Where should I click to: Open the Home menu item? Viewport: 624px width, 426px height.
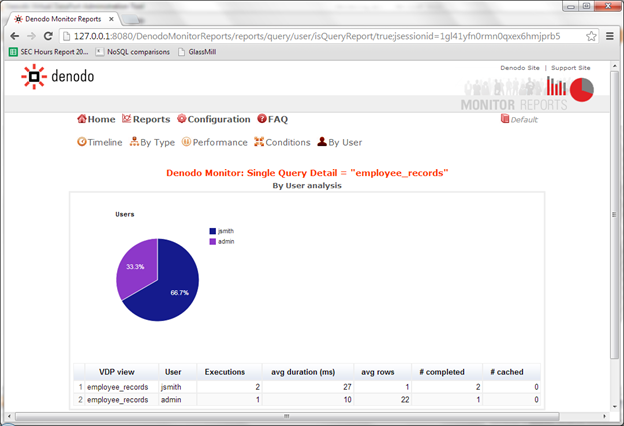101,119
